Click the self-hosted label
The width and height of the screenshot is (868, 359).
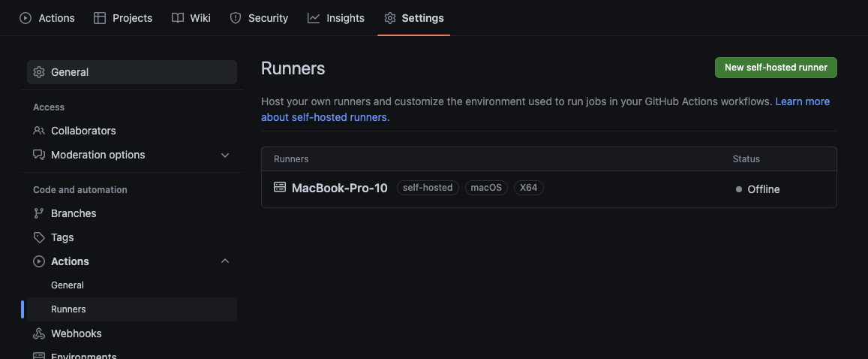click(x=428, y=188)
